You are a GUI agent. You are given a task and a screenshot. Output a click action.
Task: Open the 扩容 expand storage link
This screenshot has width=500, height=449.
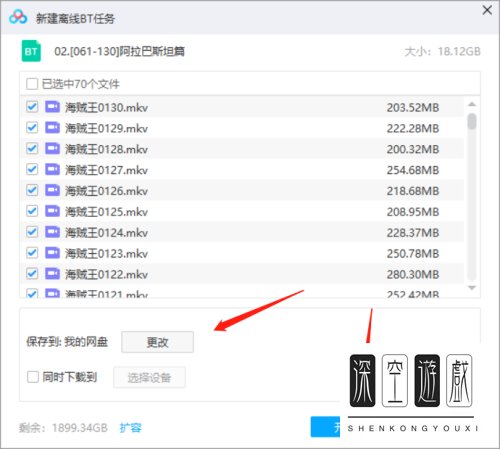[130, 428]
